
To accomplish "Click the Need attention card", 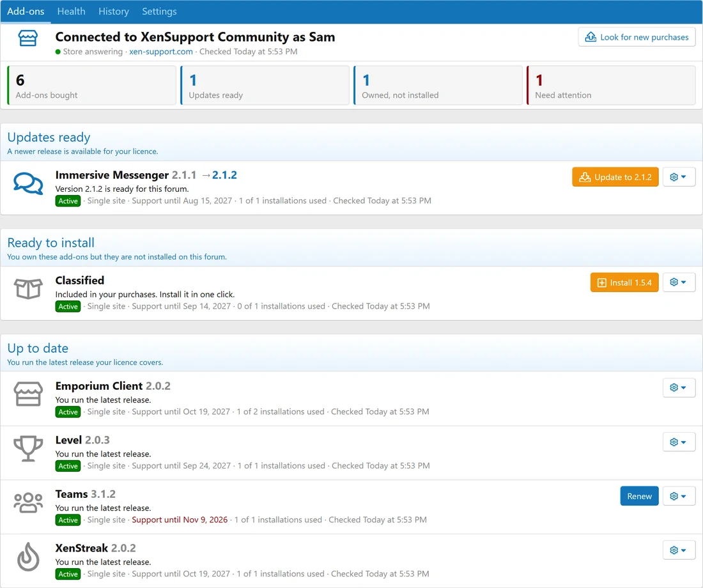I will tap(611, 85).
